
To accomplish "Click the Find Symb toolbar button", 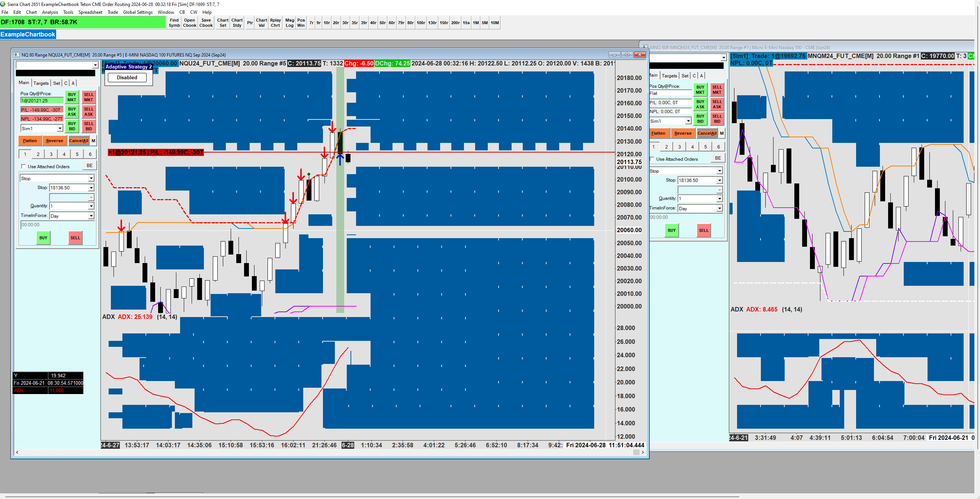I will tap(174, 23).
